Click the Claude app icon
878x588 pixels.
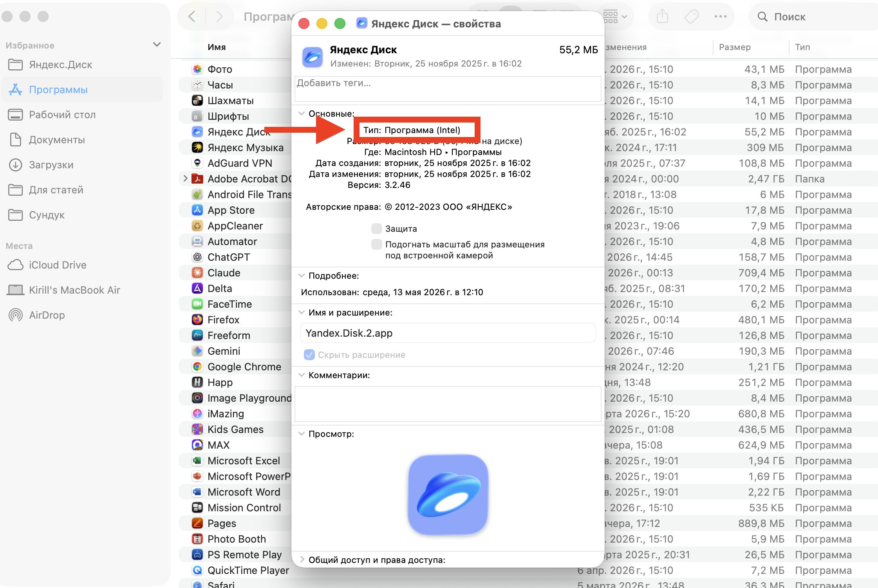[197, 273]
